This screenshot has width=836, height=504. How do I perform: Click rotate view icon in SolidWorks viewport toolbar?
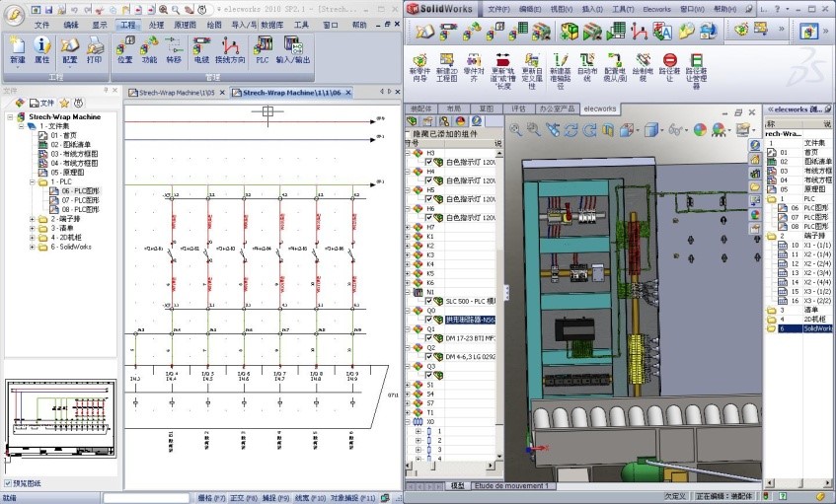[x=571, y=129]
